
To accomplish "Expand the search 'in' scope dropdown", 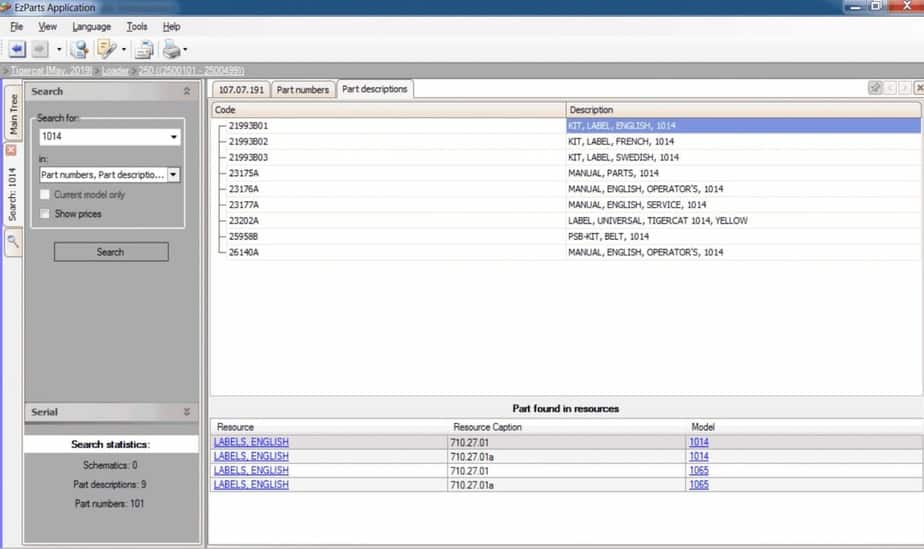I will click(x=173, y=175).
